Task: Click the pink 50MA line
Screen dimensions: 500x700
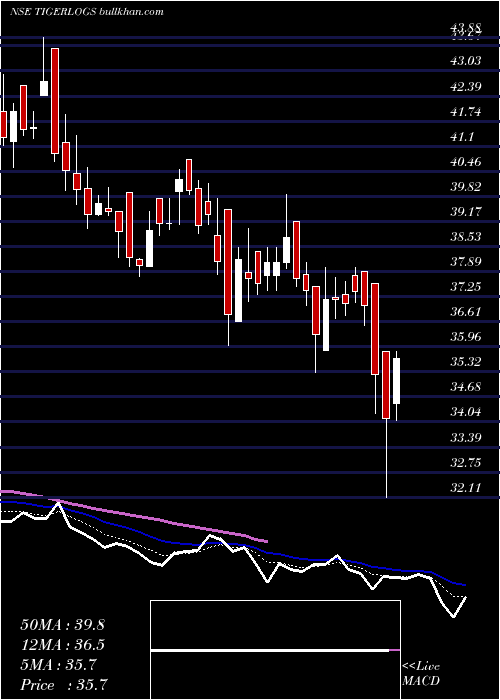Action: click(x=134, y=515)
